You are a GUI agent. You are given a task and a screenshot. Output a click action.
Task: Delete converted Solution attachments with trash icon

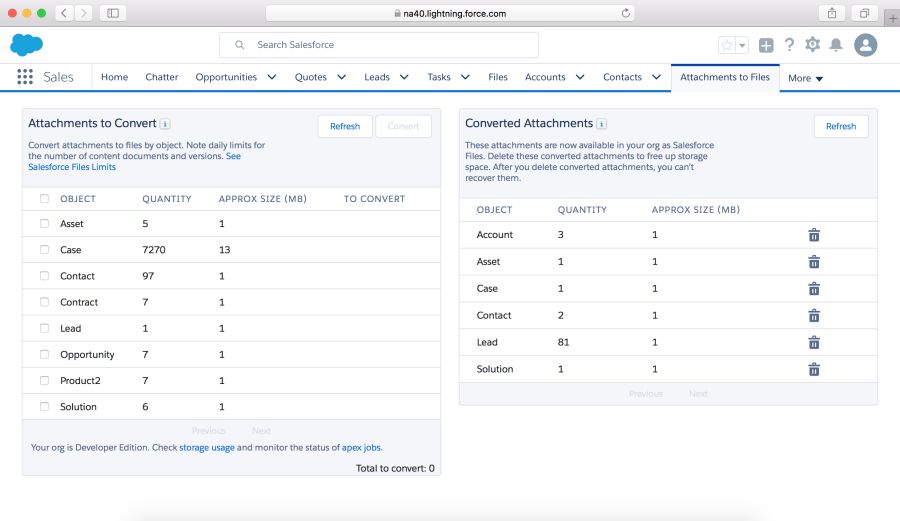[x=814, y=370]
